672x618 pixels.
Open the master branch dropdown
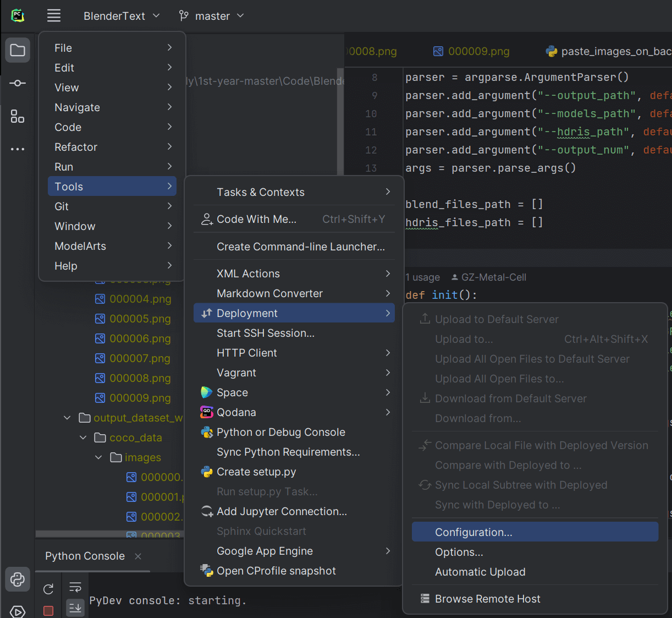(212, 16)
